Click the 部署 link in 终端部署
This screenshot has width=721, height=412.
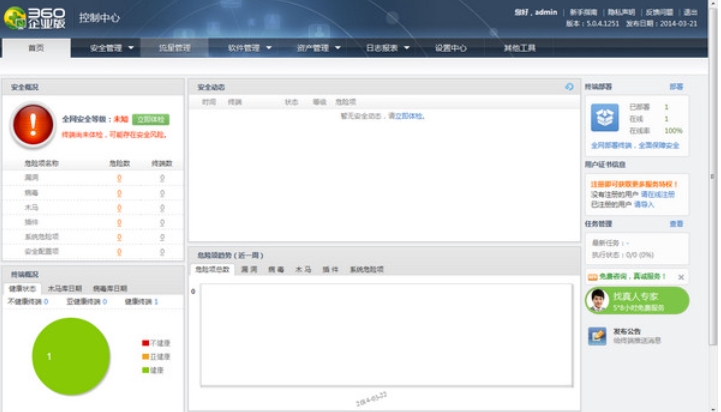coord(676,86)
